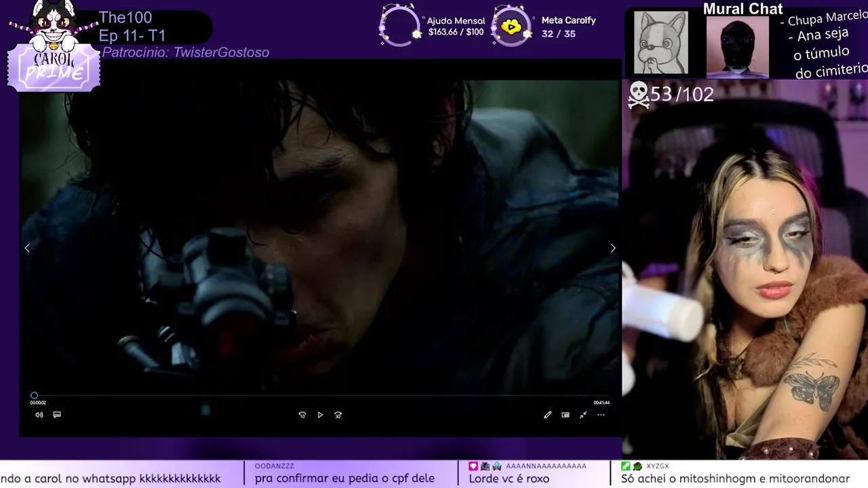
Task: Play the video
Action: click(x=320, y=415)
